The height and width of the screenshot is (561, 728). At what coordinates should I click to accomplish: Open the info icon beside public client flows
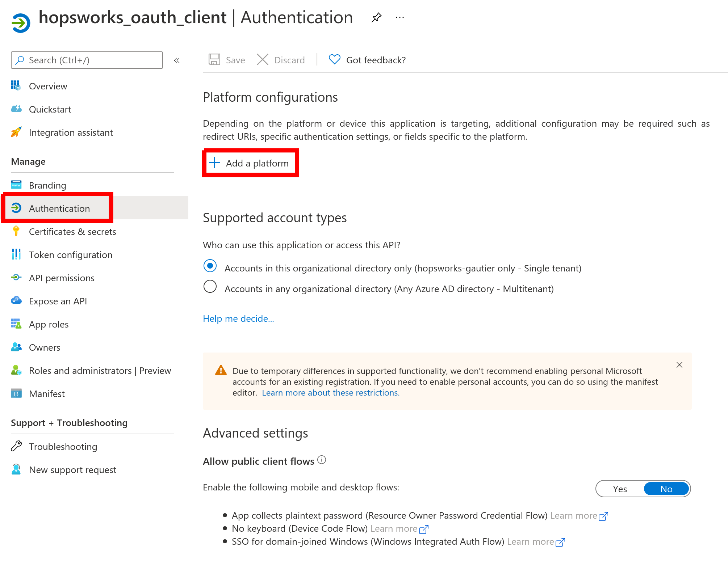pos(322,460)
